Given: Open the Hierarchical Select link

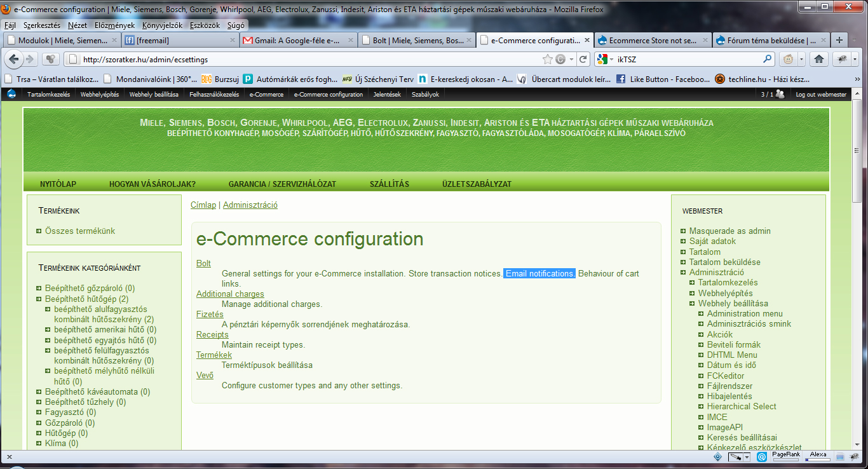Looking at the screenshot, I should click(x=742, y=406).
